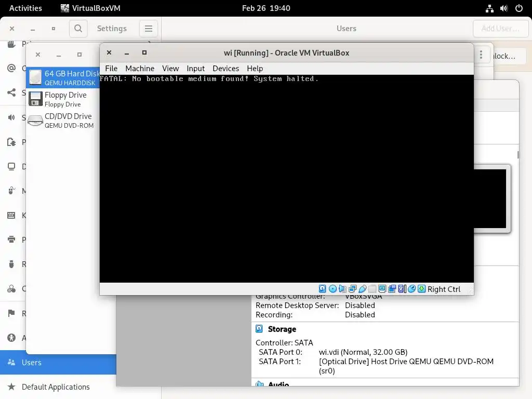Viewport: 532px width, 399px height.
Task: Click the display indicator in VM status bar
Action: click(x=382, y=289)
